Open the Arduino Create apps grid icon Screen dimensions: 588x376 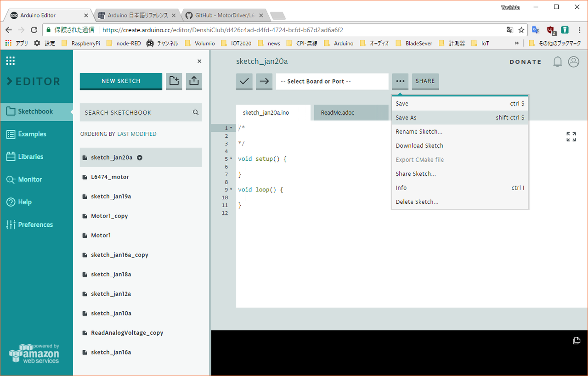[x=10, y=61]
